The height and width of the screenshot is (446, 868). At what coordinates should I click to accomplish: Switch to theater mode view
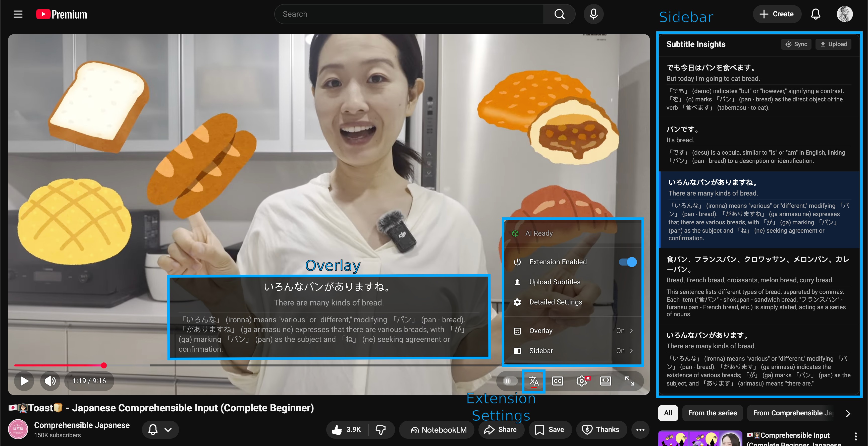click(606, 381)
